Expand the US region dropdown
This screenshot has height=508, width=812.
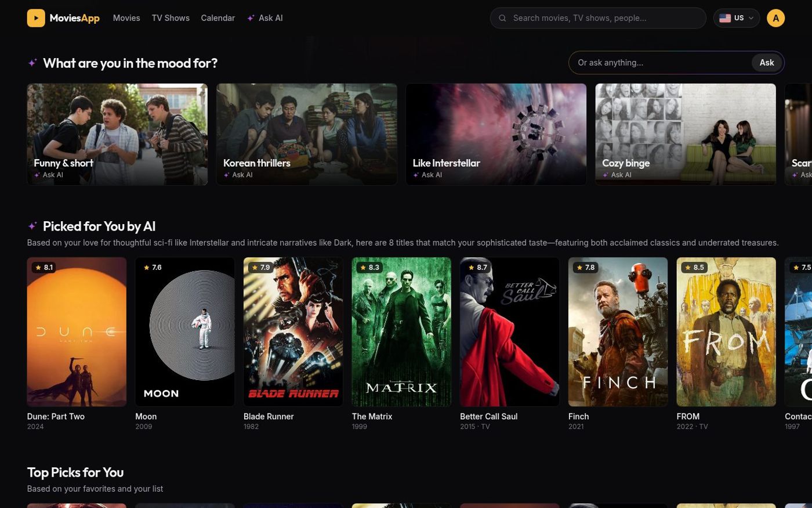pos(737,18)
